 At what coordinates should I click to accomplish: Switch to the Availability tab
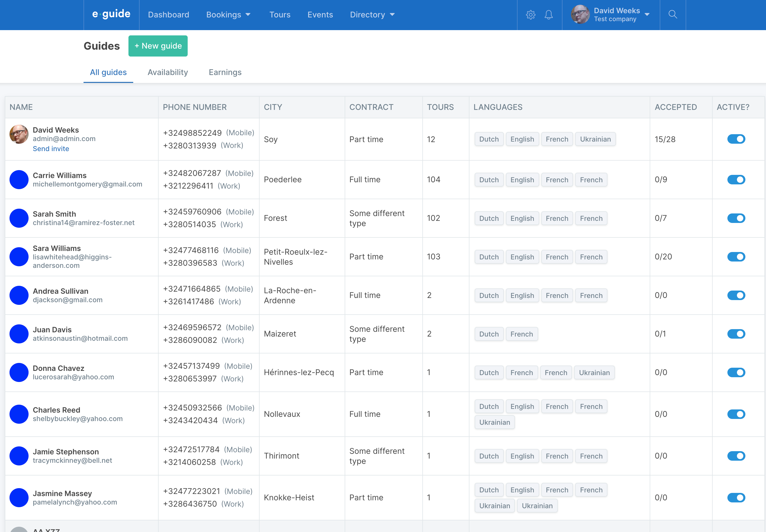168,72
